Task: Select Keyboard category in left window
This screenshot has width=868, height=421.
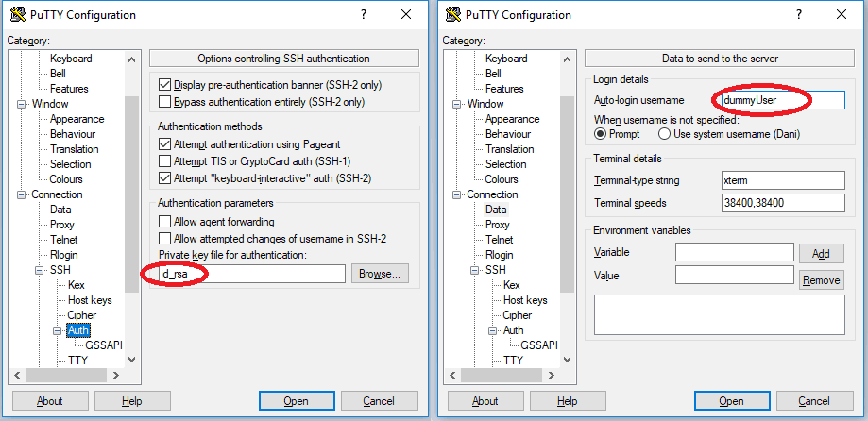Action: tap(71, 59)
